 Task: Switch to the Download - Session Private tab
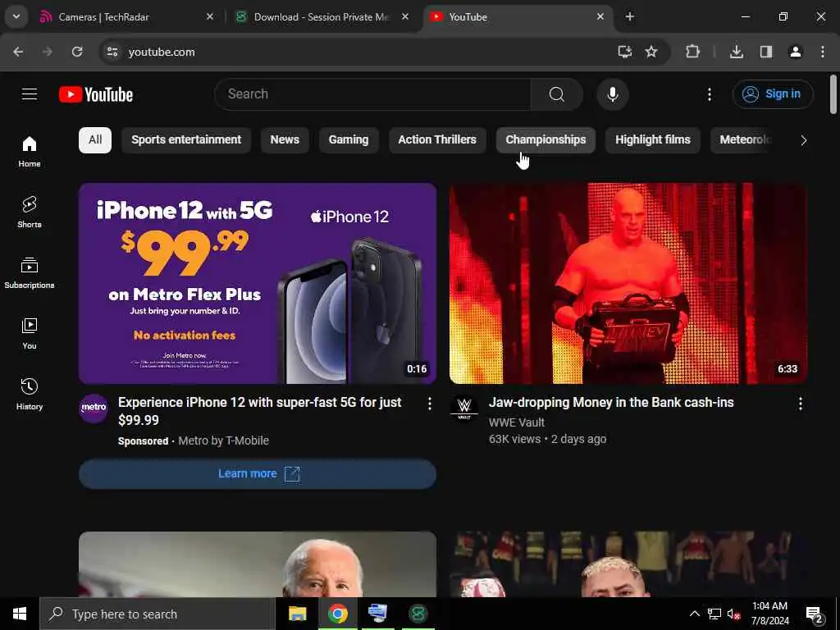click(x=322, y=17)
